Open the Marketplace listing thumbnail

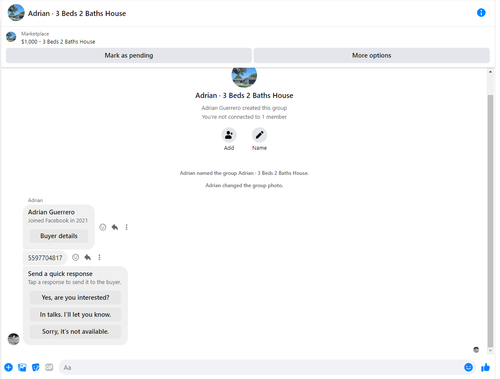point(11,37)
